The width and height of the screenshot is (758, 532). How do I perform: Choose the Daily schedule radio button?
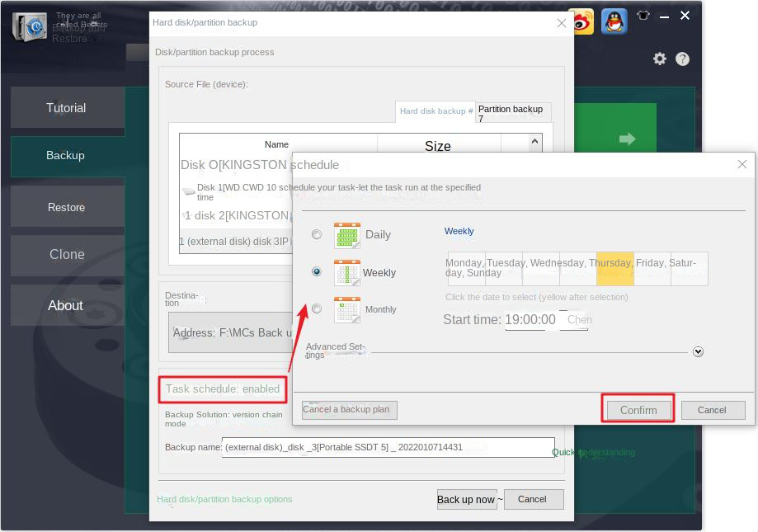pyautogui.click(x=316, y=234)
